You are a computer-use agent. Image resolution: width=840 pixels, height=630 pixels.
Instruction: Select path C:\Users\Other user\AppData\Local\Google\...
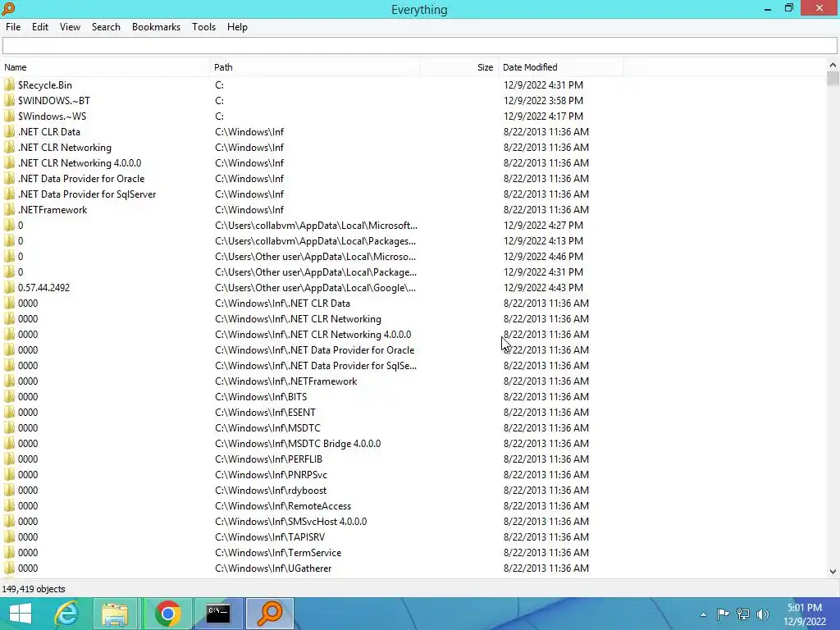pos(316,288)
